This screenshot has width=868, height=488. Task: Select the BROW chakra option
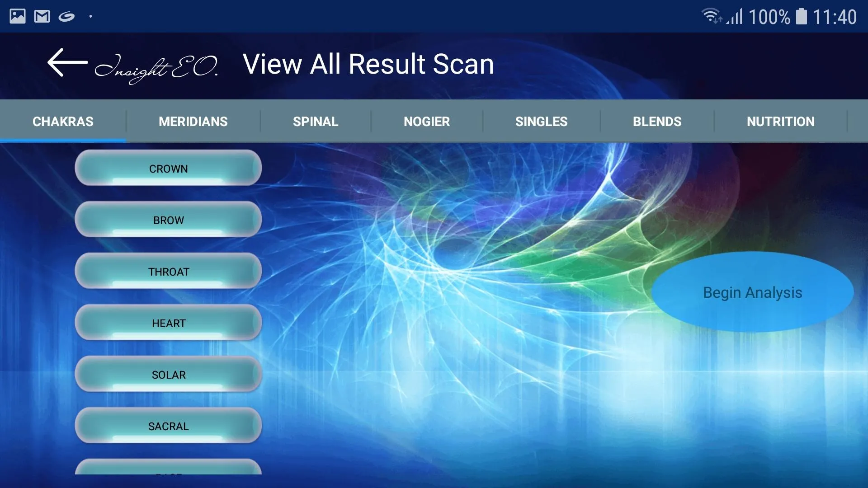pos(168,219)
